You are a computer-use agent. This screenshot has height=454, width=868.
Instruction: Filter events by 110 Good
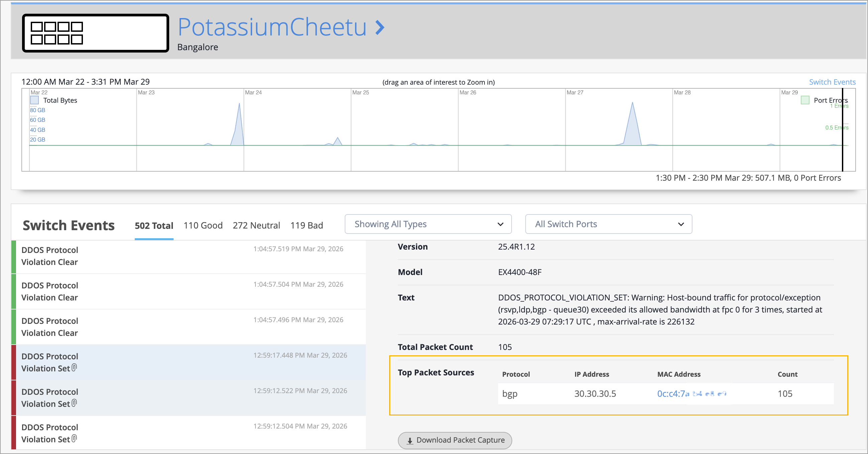click(x=203, y=225)
